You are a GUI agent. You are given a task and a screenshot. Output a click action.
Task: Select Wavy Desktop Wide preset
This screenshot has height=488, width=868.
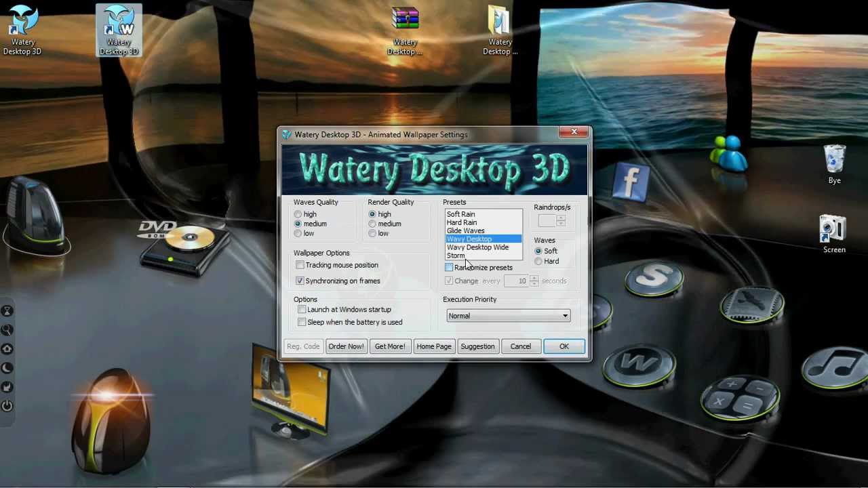click(x=484, y=247)
